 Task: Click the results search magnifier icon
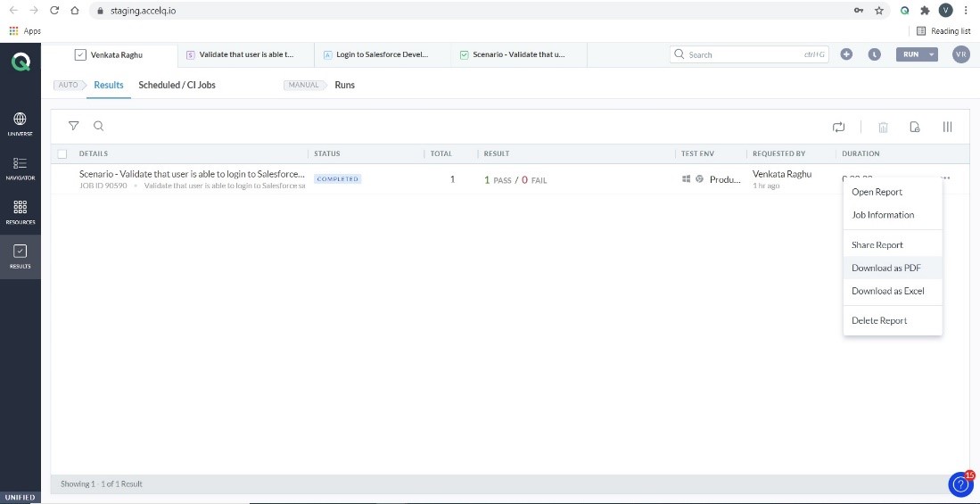[99, 127]
